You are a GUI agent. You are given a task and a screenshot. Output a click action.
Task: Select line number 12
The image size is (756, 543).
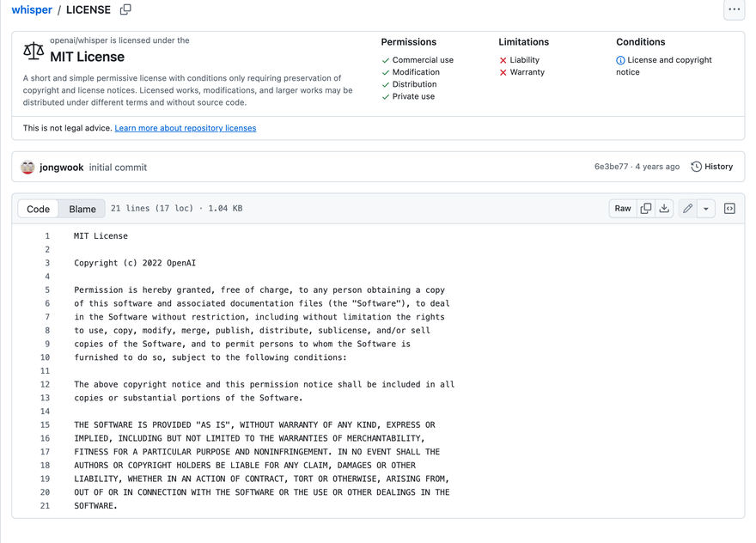(x=45, y=384)
